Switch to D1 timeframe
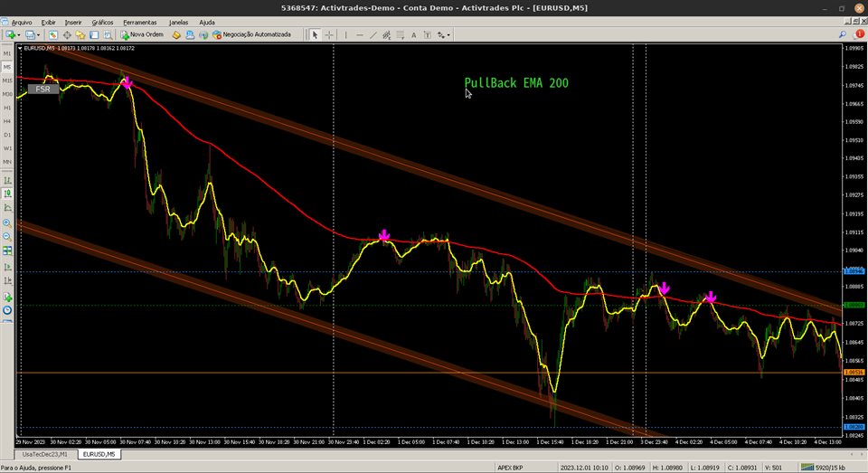The height and width of the screenshot is (473, 868). 7,135
